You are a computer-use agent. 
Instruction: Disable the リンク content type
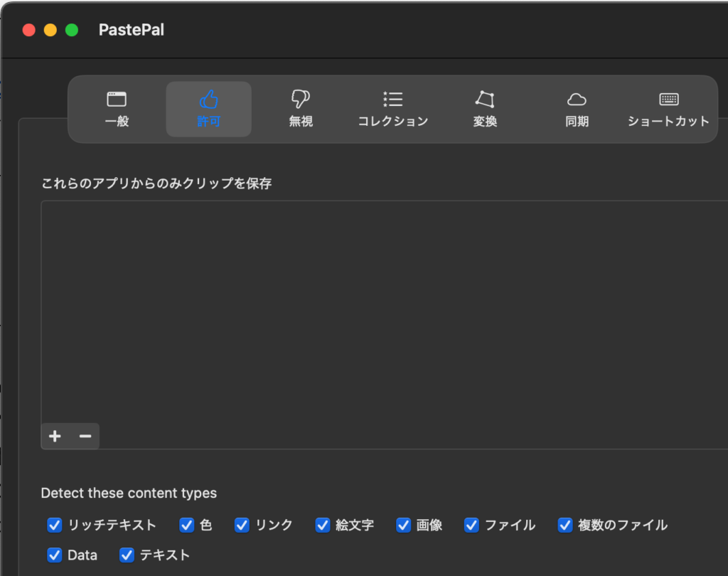coord(242,525)
